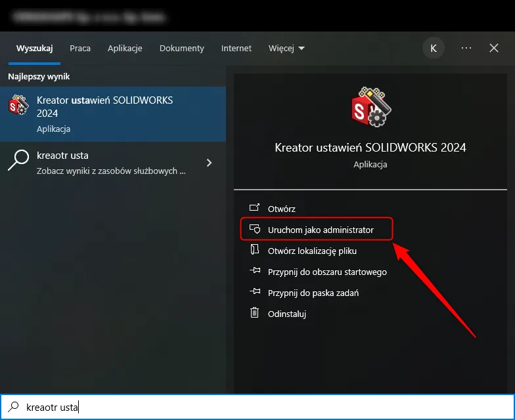Click the search bar magnifier icon
Image resolution: width=515 pixels, height=420 pixels.
(x=13, y=407)
